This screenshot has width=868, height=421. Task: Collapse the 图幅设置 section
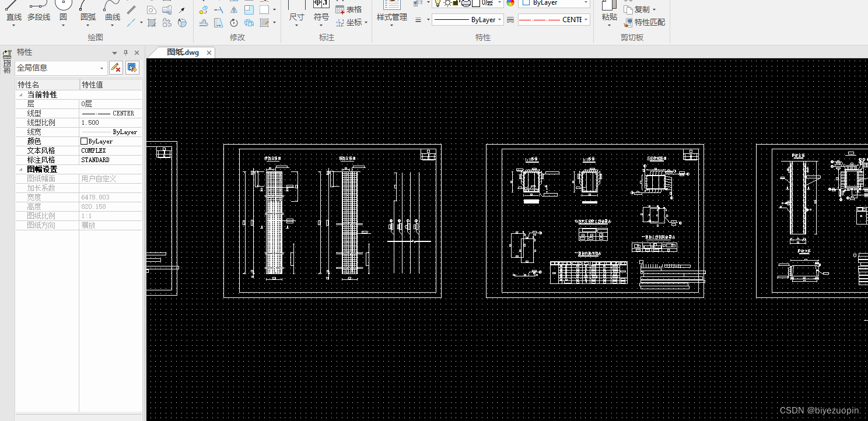(x=21, y=169)
